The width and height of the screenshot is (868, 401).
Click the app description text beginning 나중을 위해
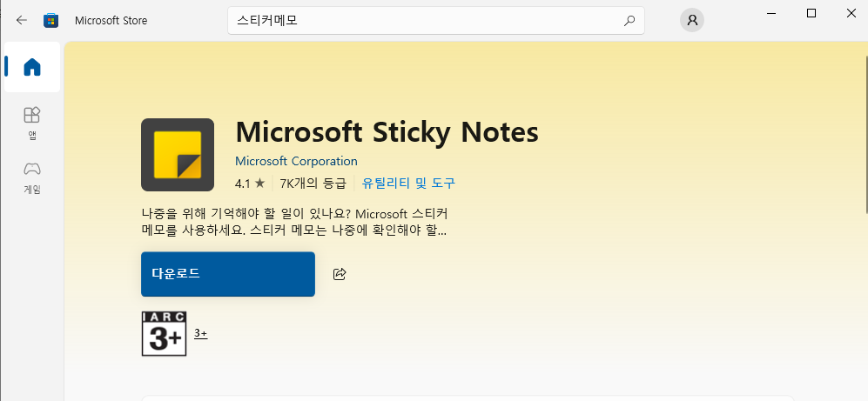[x=294, y=223]
